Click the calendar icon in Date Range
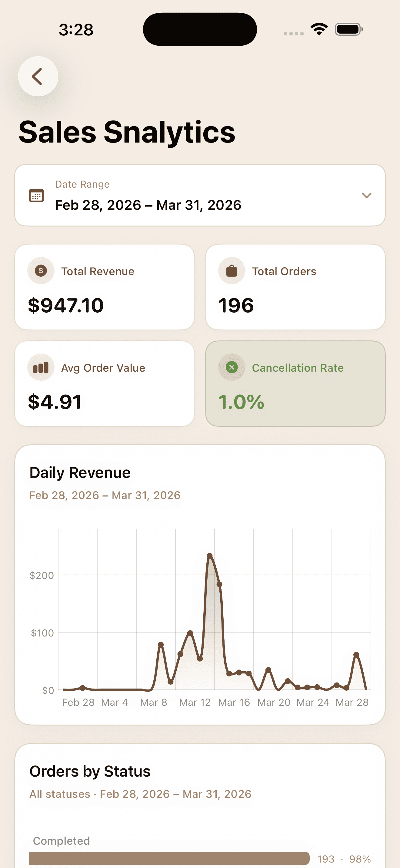The image size is (400, 868). click(x=36, y=196)
